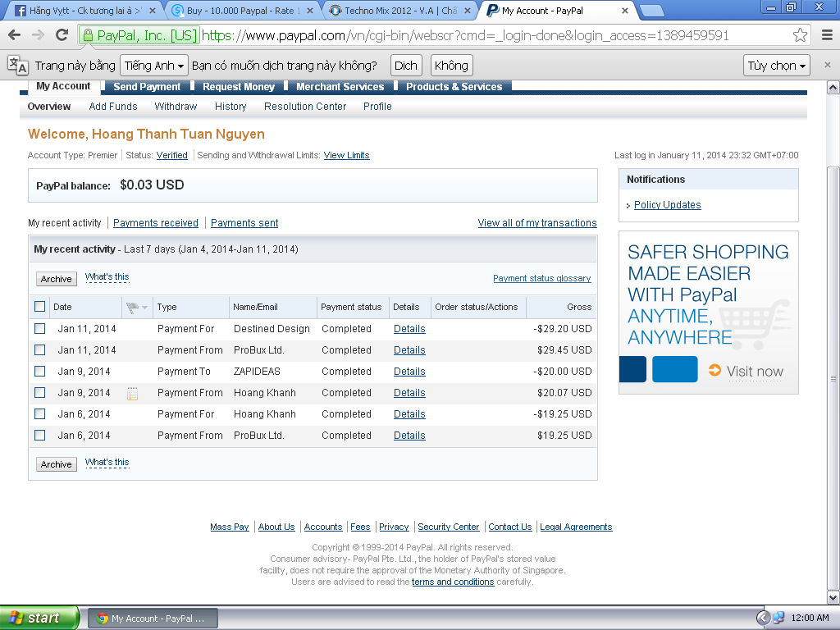Open the Request Money tab
The width and height of the screenshot is (840, 630).
click(239, 87)
